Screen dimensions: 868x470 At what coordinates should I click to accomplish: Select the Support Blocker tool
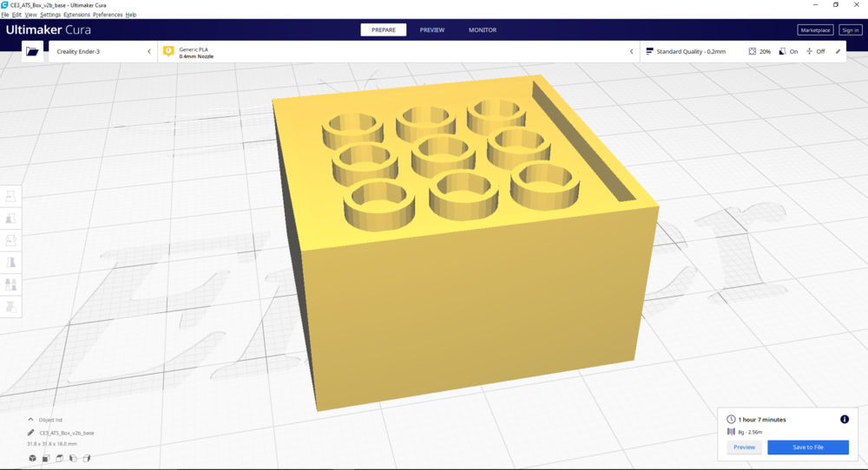[x=10, y=307]
